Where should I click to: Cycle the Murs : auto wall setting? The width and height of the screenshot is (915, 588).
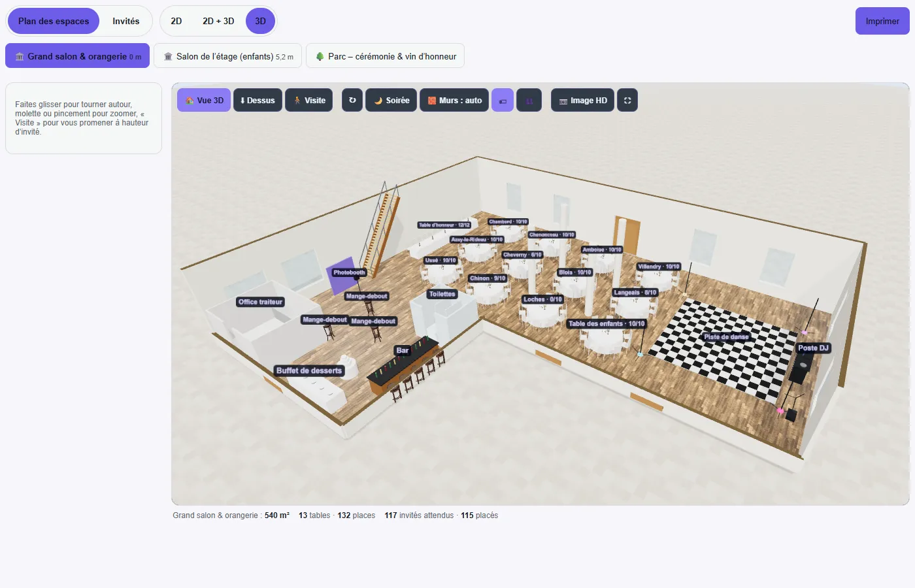click(454, 100)
